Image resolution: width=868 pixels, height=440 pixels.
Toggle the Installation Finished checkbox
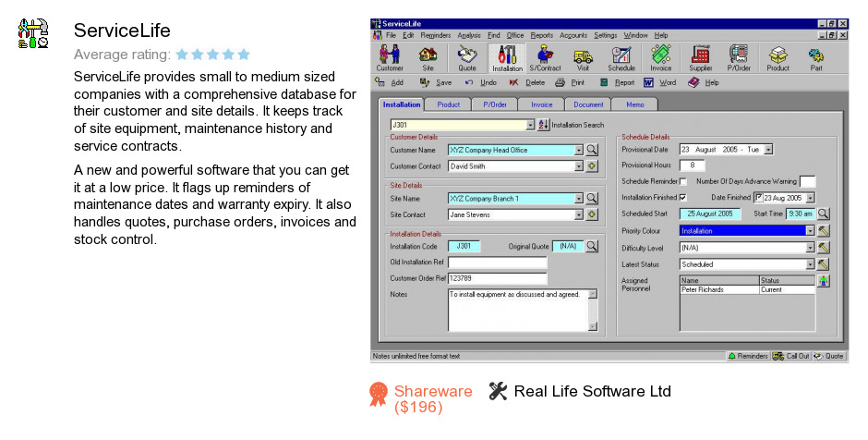682,197
